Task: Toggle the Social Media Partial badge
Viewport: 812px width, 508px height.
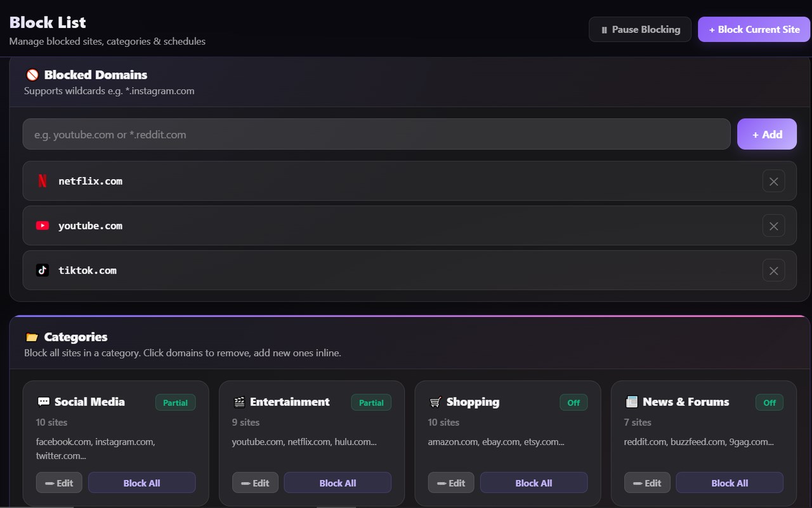Action: [x=176, y=403]
